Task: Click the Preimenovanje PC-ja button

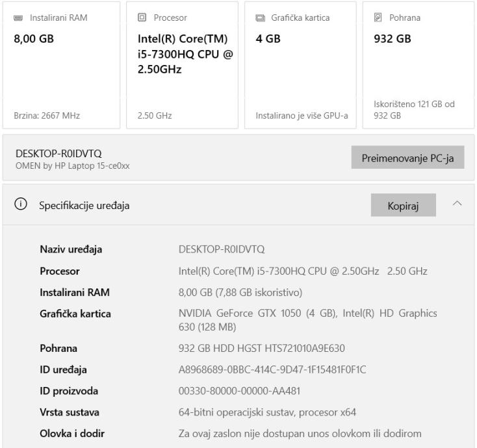Action: 407,158
